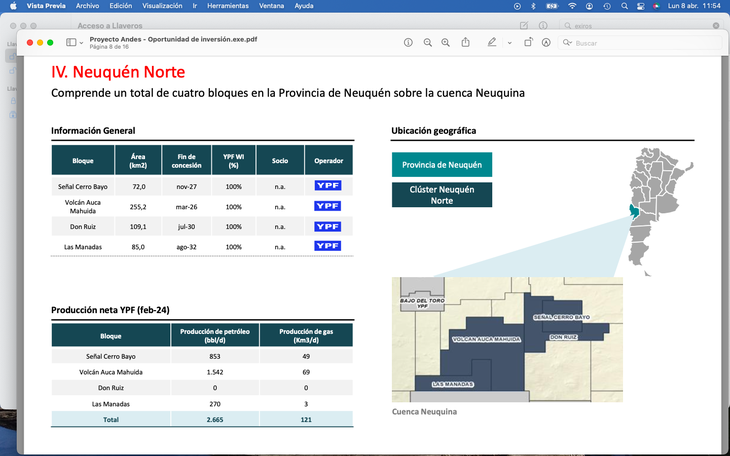Viewport: 730px width, 456px height.
Task: Open the Herramientas menu
Action: 227,6
